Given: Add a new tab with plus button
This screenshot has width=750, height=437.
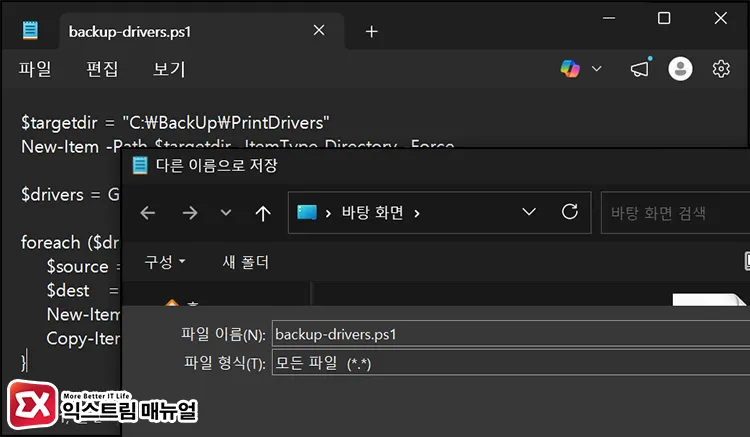Looking at the screenshot, I should [x=371, y=32].
